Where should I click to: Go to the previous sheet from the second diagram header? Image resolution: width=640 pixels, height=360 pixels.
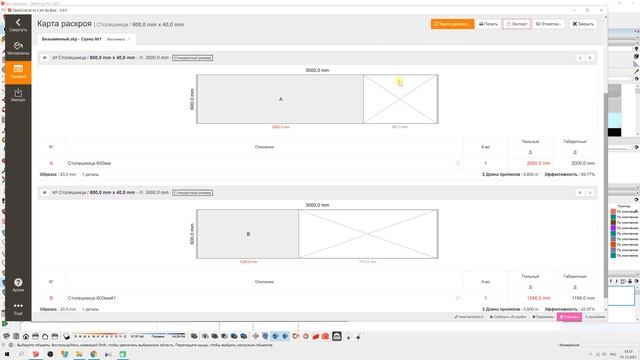580,193
